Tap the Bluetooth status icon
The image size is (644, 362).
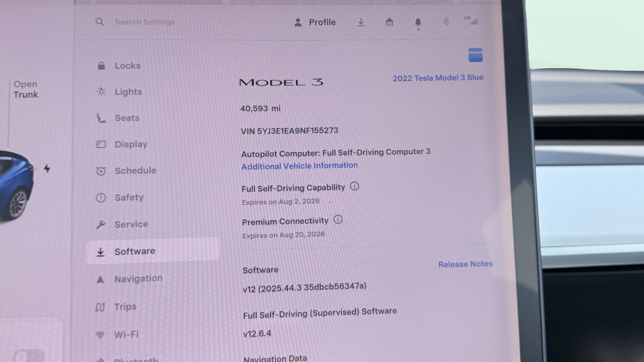coord(446,21)
